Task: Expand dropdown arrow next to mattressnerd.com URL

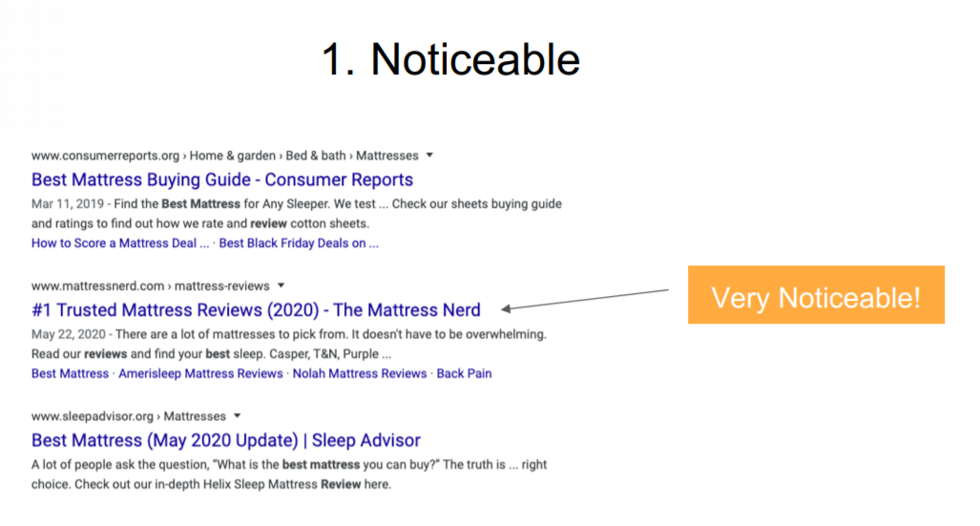Action: click(281, 285)
